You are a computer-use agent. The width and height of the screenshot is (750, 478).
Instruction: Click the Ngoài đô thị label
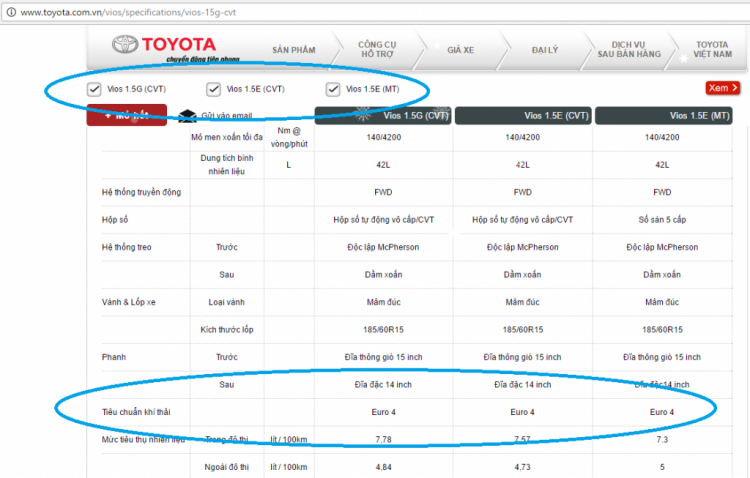pos(227,467)
